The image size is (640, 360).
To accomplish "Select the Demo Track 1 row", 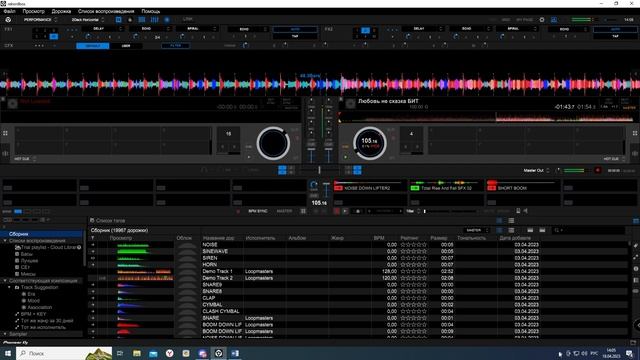I will pyautogui.click(x=359, y=271).
